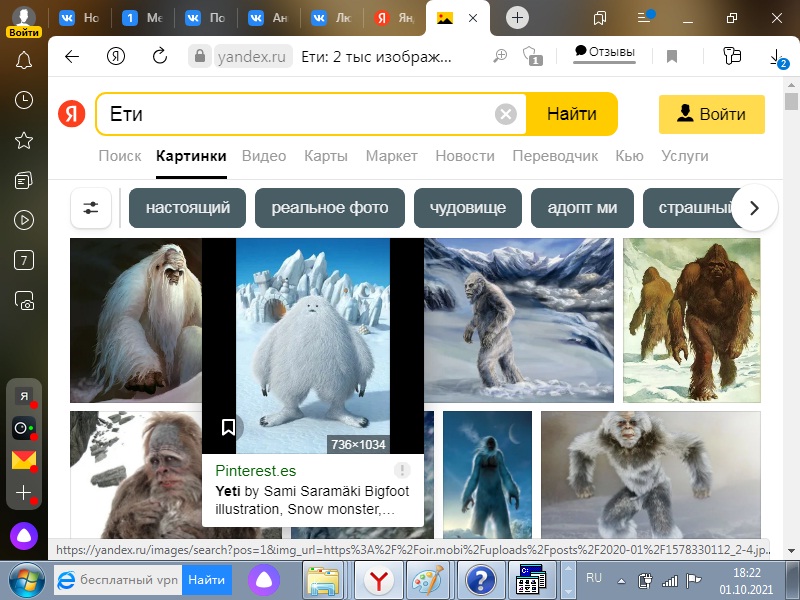Open the downloads arrow icon
Image resolution: width=800 pixels, height=600 pixels.
pos(778,58)
